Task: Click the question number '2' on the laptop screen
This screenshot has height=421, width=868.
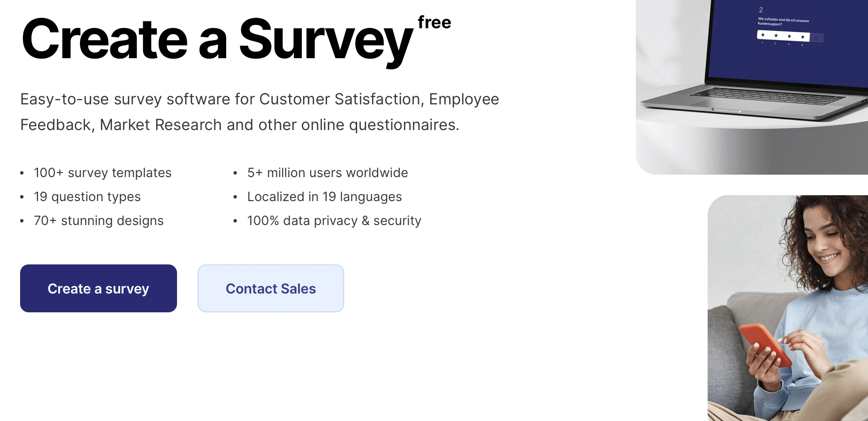Action: tap(761, 10)
